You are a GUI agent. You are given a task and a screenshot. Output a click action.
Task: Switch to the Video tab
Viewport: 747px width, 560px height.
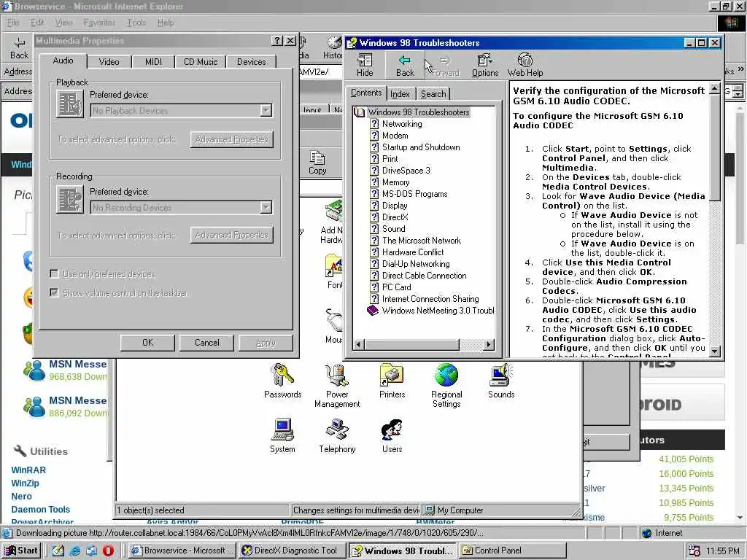point(109,62)
